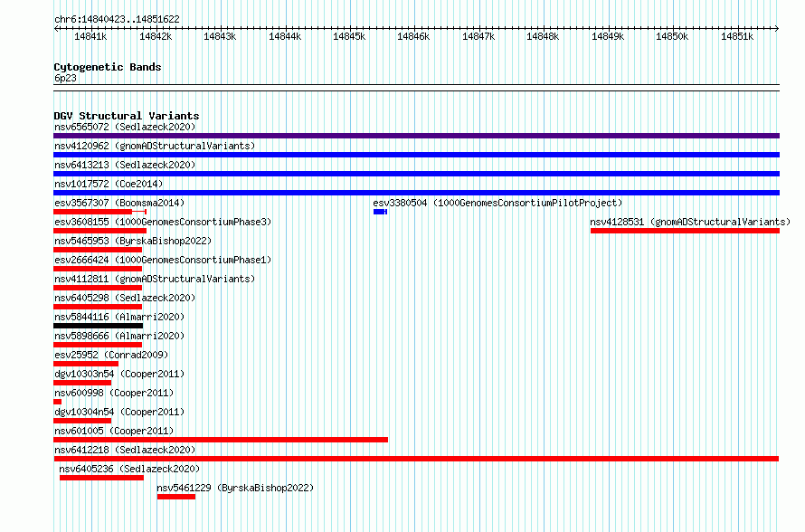
Task: Click the 6p23 cytogenetic band label
Action: point(65,78)
